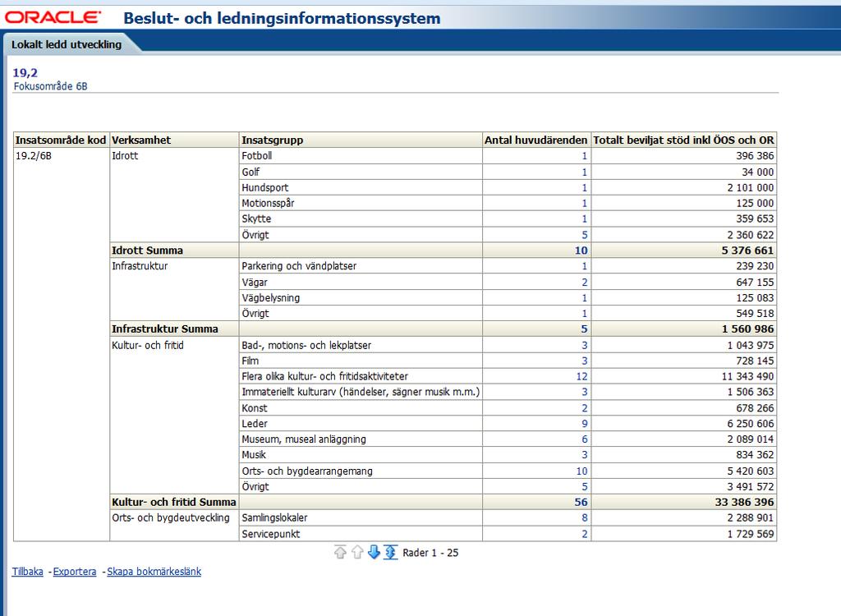This screenshot has width=841, height=616.
Task: Open count 2 for Konst row
Action: (585, 408)
